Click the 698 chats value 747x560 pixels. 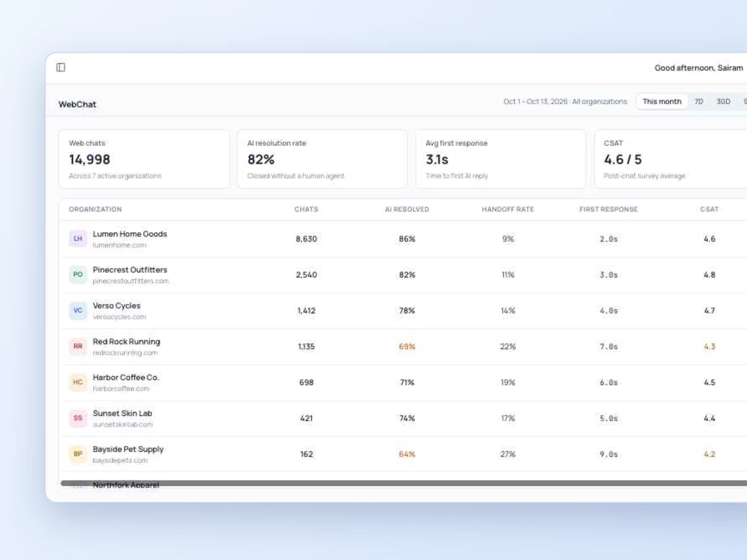click(x=306, y=382)
